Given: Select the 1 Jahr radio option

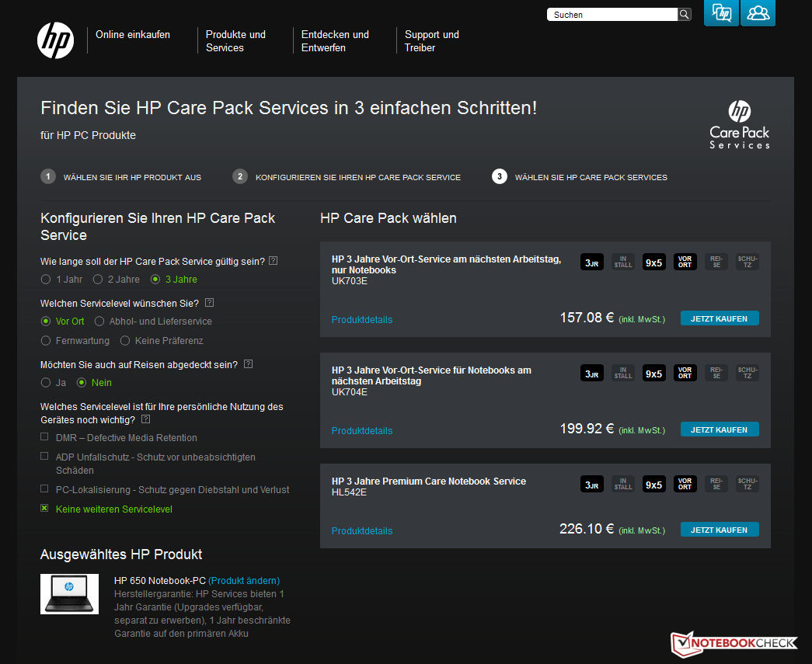Looking at the screenshot, I should tap(46, 280).
